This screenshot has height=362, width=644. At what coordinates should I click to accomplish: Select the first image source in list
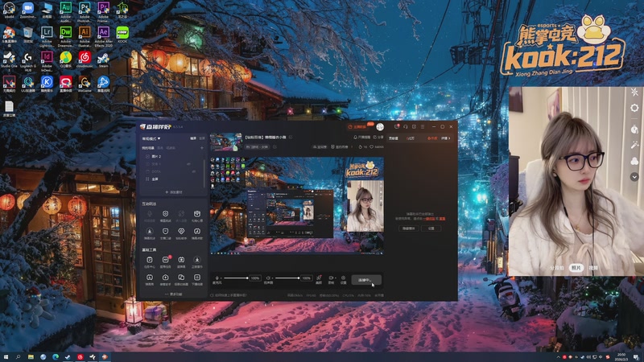click(x=172, y=156)
